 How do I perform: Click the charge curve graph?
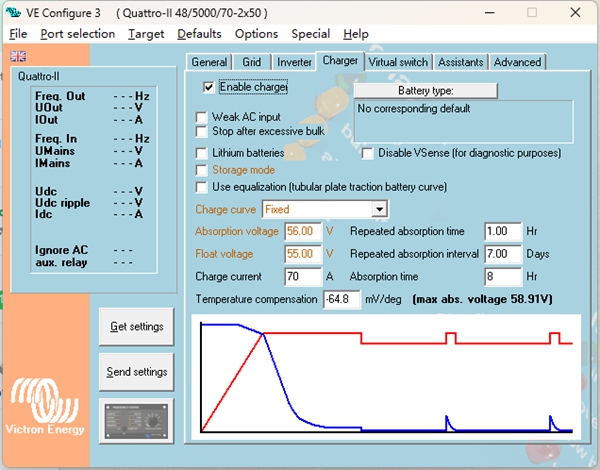point(386,377)
